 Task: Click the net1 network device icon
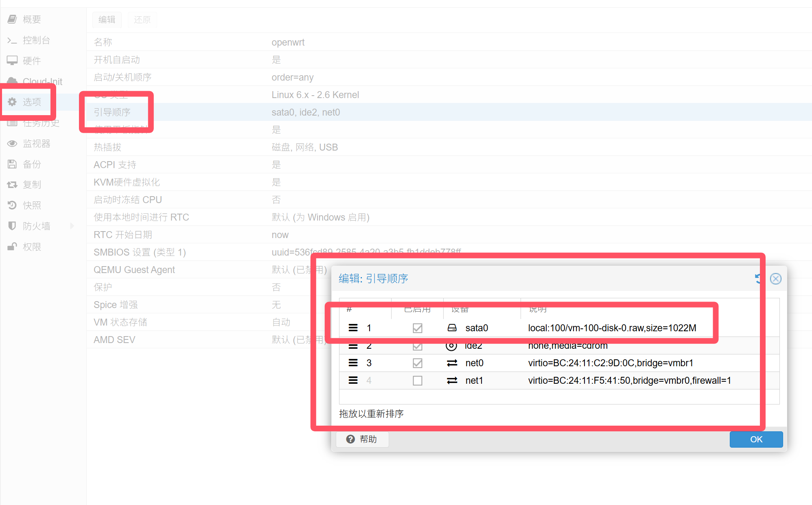pos(452,380)
